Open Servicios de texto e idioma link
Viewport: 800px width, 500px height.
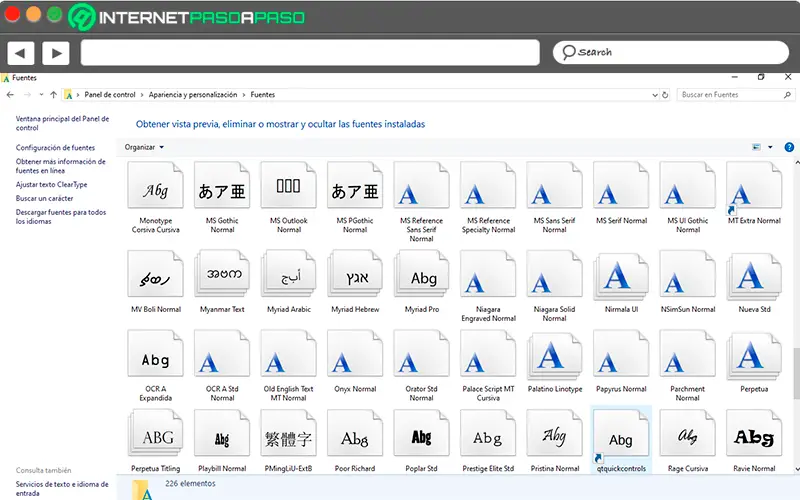pyautogui.click(x=62, y=488)
